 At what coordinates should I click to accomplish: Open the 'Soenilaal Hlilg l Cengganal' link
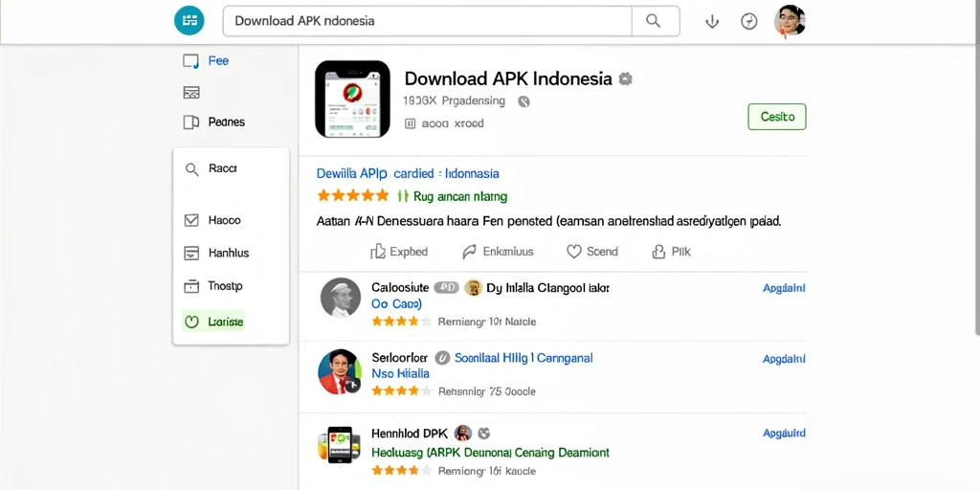click(523, 358)
